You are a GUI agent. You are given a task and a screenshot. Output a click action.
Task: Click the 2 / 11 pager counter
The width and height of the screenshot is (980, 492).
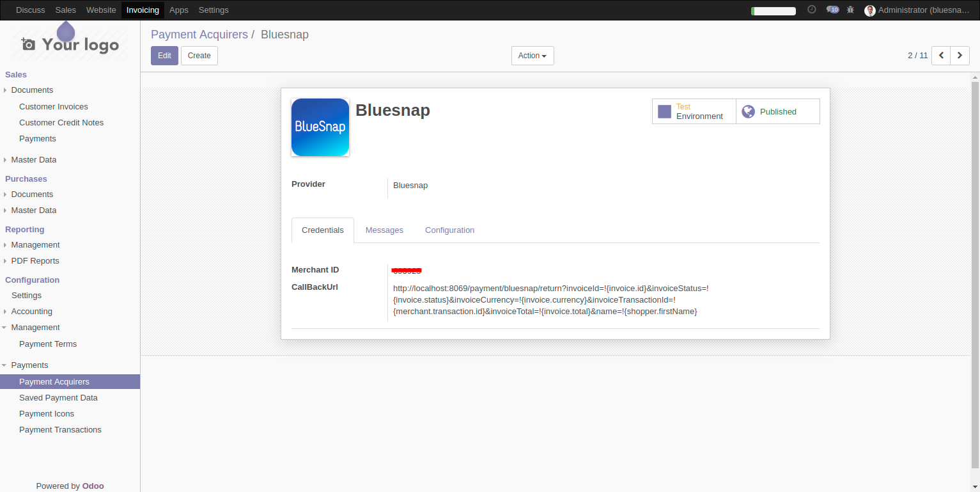(917, 56)
